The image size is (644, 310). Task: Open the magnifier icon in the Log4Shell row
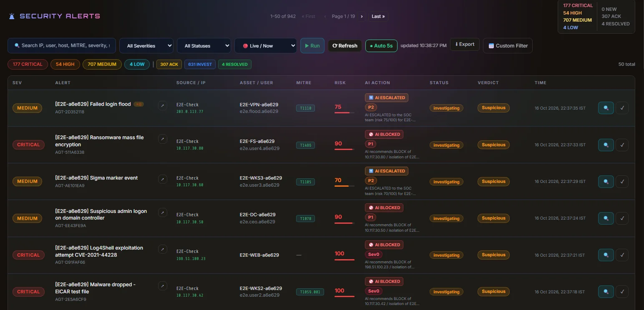coord(606,255)
